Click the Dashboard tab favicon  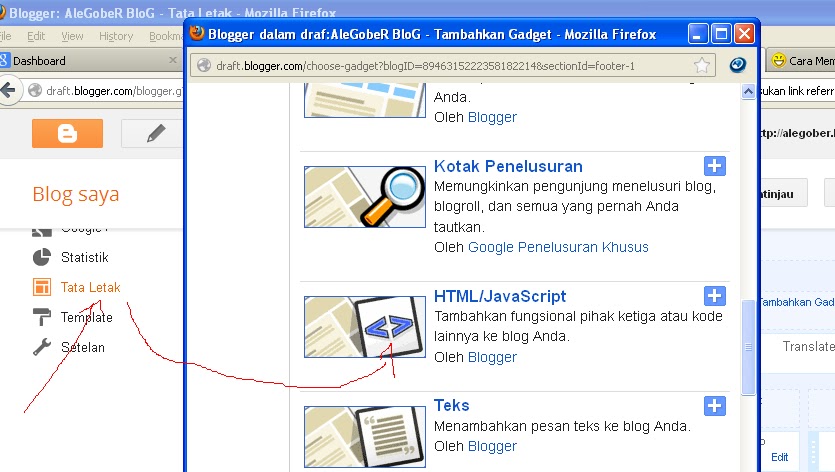point(4,60)
